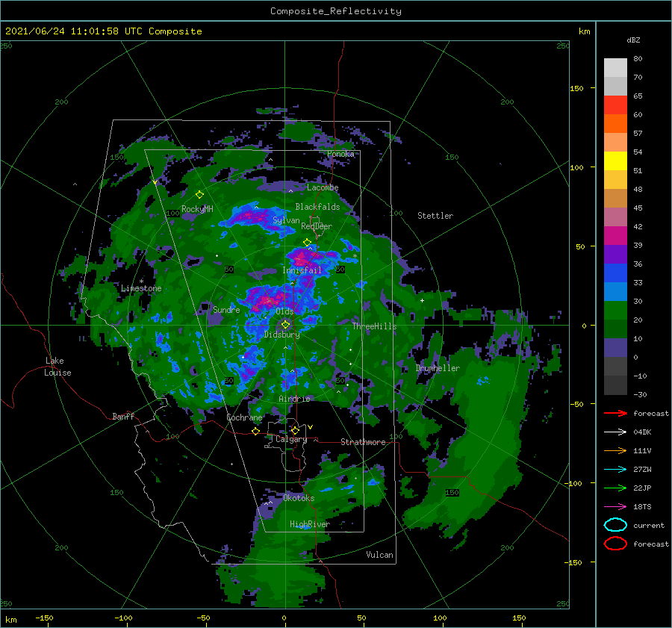Image resolution: width=672 pixels, height=628 pixels.
Task: Click the red forecast ellipse icon
Action: coord(615,544)
